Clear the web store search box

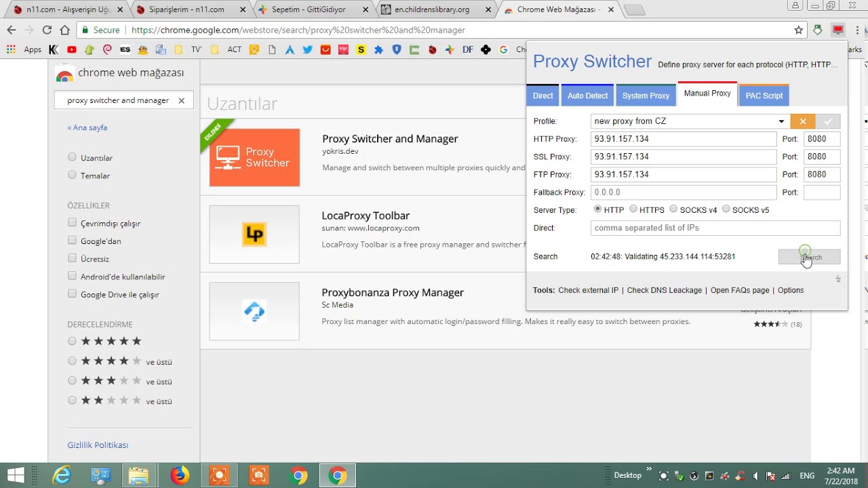[x=181, y=100]
